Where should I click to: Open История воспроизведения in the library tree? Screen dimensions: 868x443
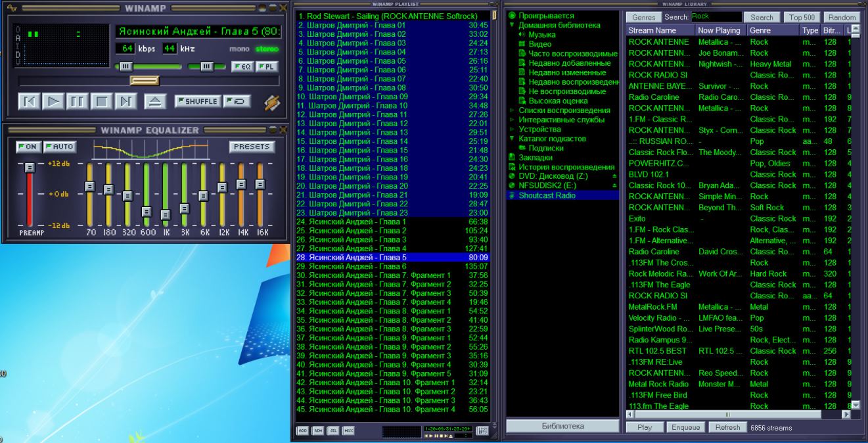(566, 168)
